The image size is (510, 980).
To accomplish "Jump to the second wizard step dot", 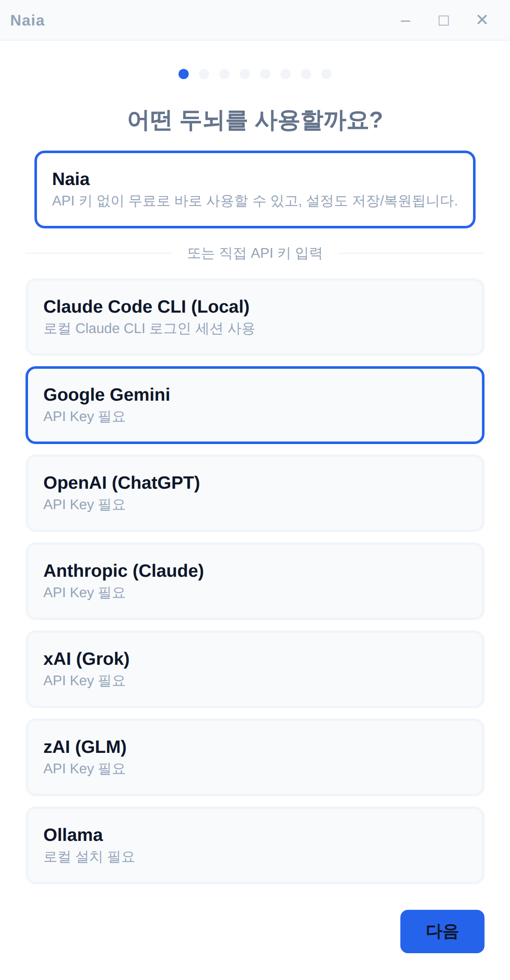I will 204,74.
